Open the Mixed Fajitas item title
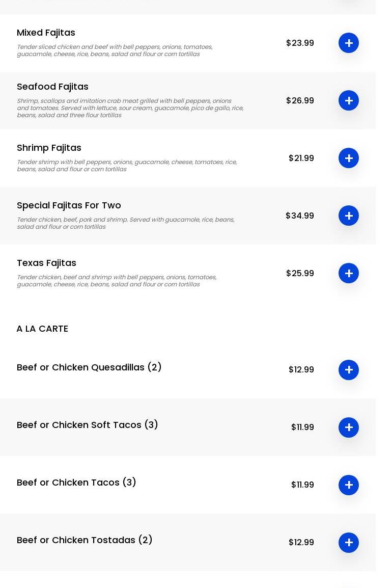The height and width of the screenshot is (588, 392). coord(46,33)
